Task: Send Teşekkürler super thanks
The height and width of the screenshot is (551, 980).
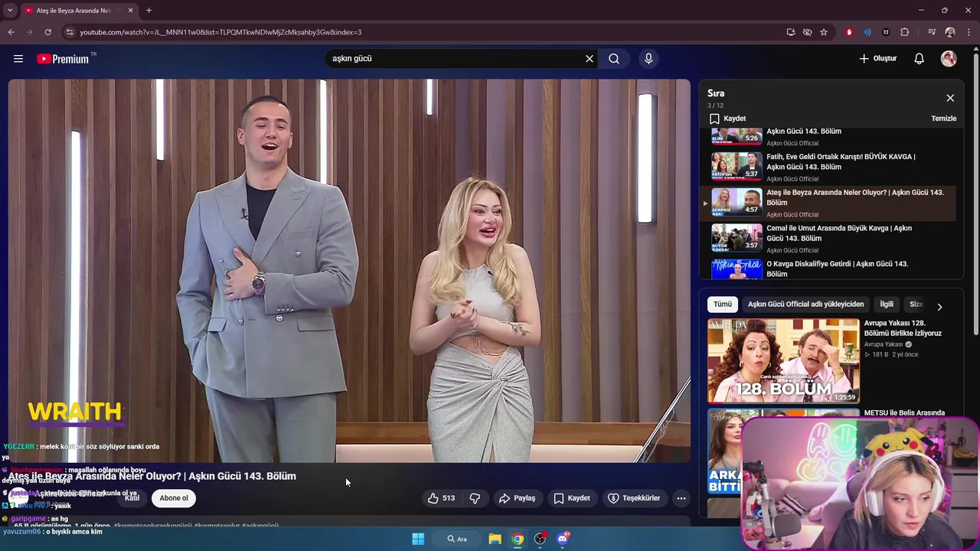Action: coord(634,498)
